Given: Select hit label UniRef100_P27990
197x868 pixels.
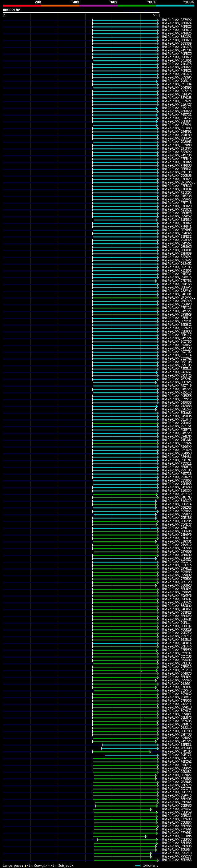Looking at the screenshot, I should pyautogui.click(x=176, y=20).
